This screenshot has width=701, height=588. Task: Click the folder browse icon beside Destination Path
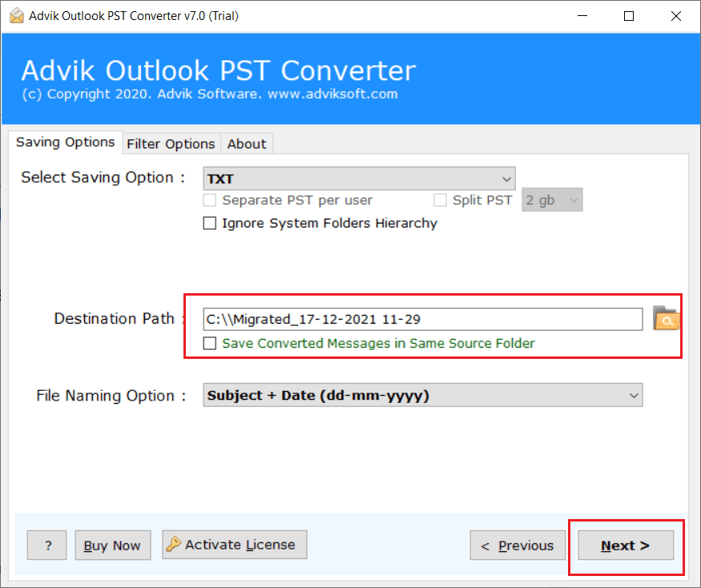666,318
